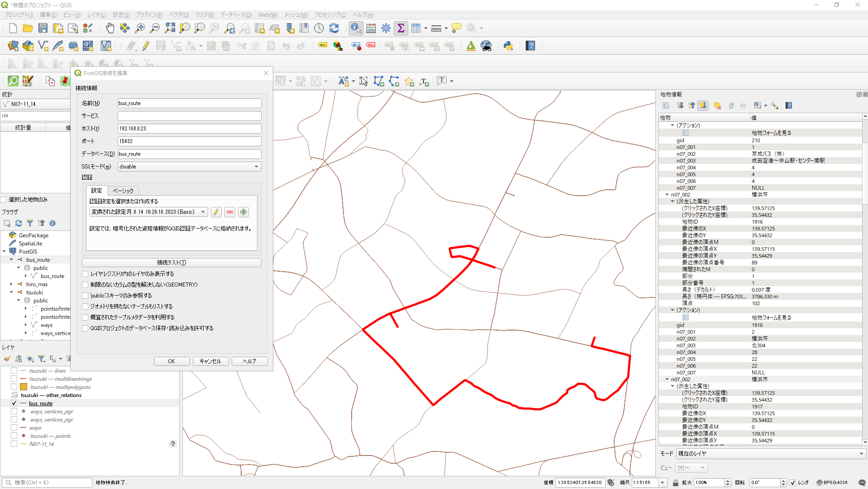The height and width of the screenshot is (489, 868).
Task: Click the orange tsuzuki multipolygons color swatch
Action: tap(24, 387)
